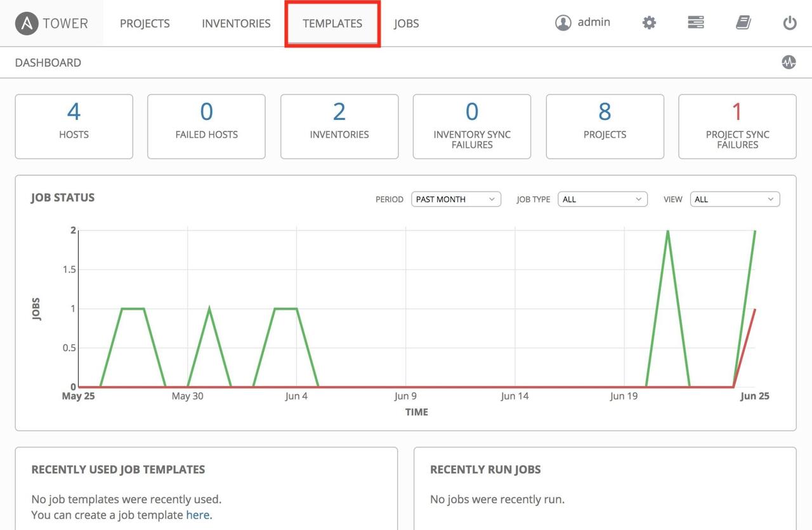
Task: Switch to Portal Mode via the server icon
Action: pyautogui.click(x=695, y=22)
